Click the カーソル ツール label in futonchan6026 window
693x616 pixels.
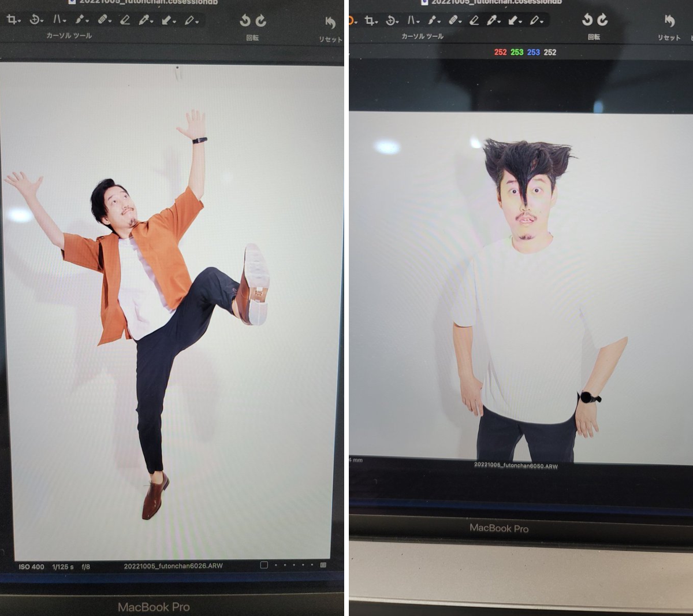[69, 36]
